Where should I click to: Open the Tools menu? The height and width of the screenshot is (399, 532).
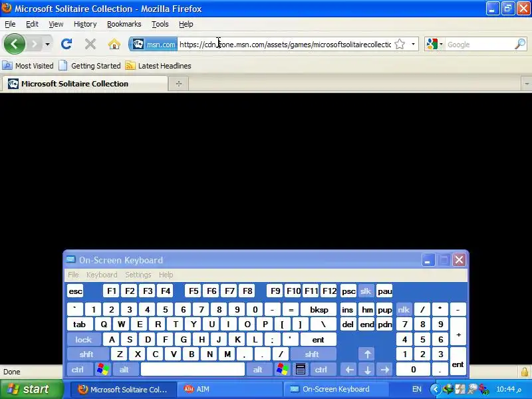coord(160,24)
